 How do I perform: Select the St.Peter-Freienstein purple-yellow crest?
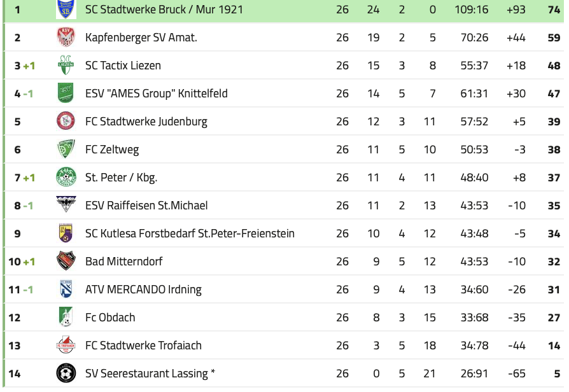point(66,233)
